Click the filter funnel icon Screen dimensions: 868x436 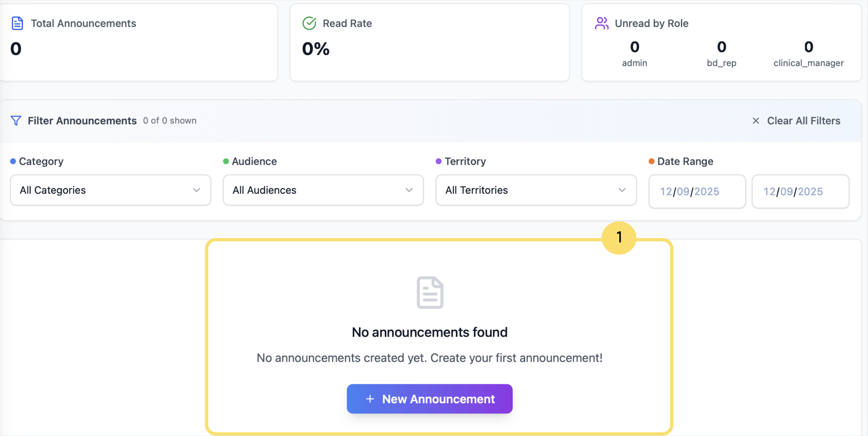click(16, 121)
